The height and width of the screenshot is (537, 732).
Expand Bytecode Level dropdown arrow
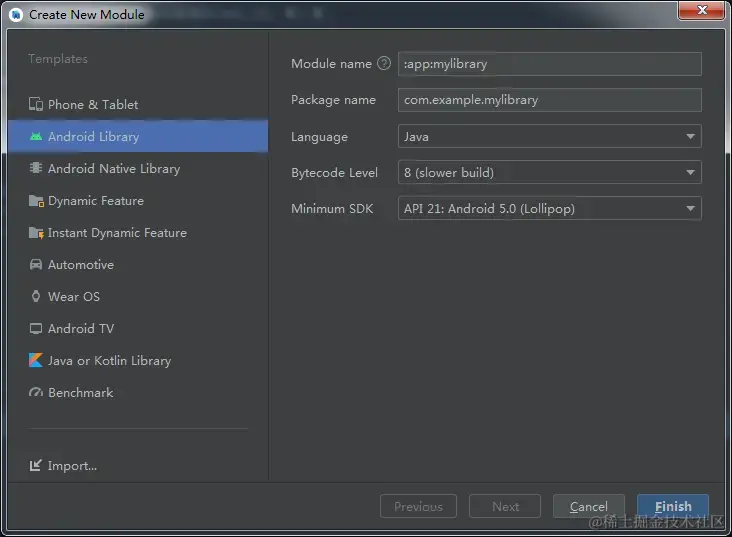click(690, 172)
